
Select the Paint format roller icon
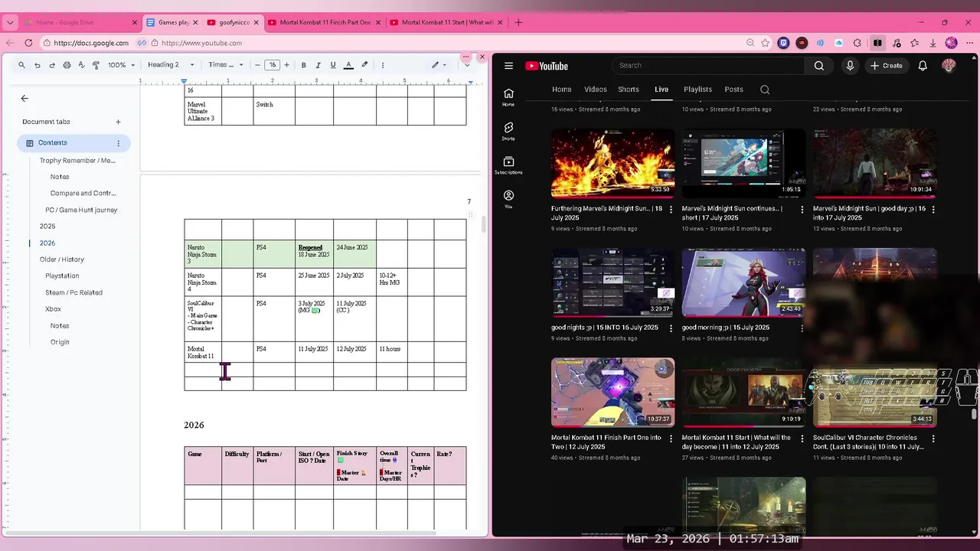click(96, 65)
